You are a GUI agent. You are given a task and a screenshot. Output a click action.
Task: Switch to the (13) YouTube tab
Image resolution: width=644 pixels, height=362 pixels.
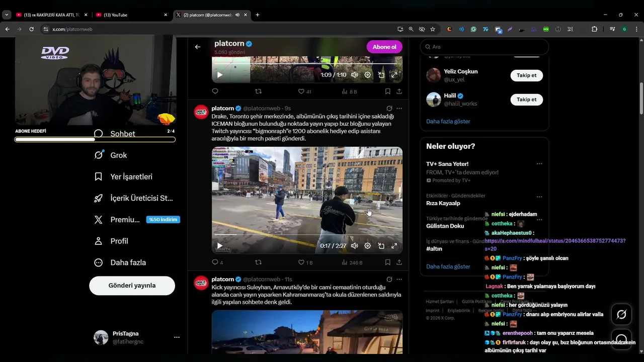tap(131, 15)
